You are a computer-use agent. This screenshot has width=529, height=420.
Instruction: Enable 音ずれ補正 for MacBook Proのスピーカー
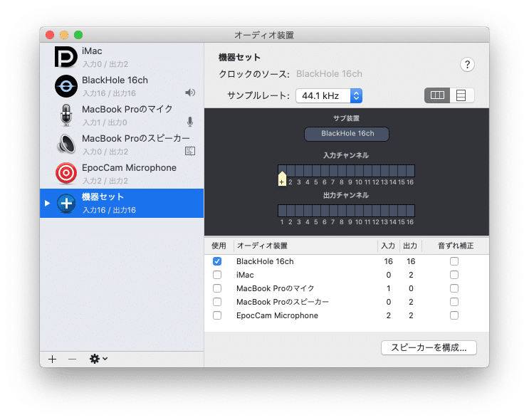[454, 302]
